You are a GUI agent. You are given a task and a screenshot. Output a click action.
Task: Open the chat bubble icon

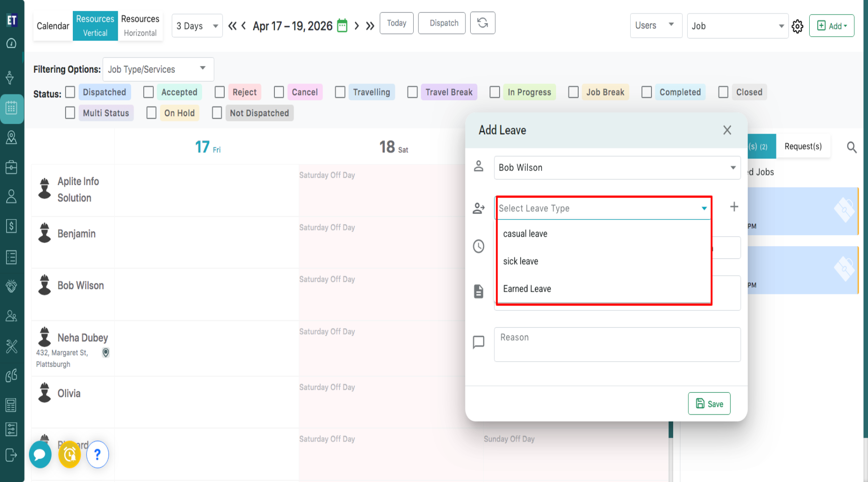[x=40, y=455]
